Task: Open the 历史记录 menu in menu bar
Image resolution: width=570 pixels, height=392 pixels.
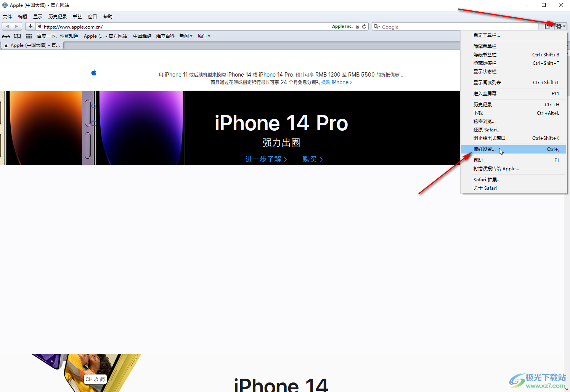Action: [58, 17]
